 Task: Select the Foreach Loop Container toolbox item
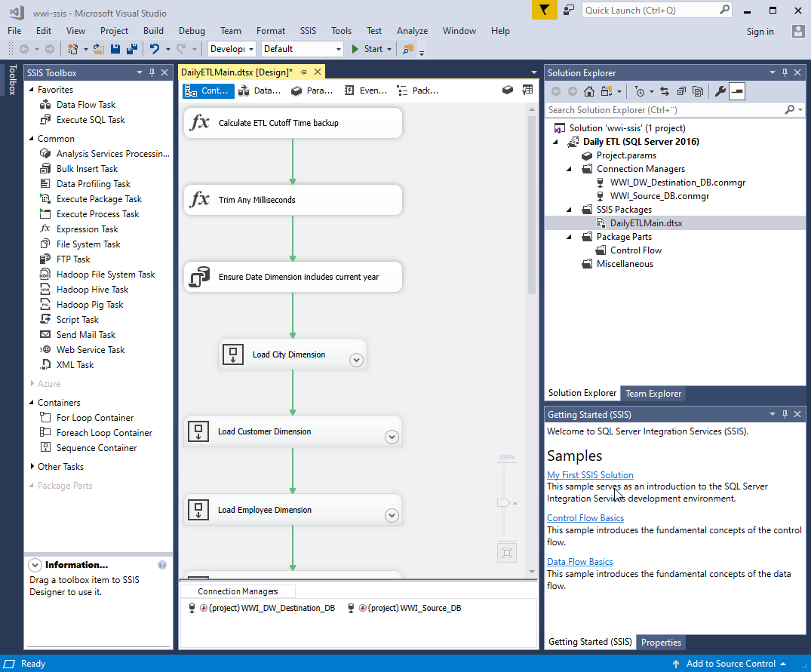(104, 433)
